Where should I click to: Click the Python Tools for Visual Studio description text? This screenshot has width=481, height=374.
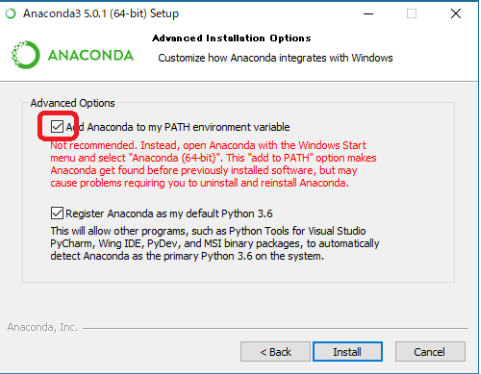215,244
